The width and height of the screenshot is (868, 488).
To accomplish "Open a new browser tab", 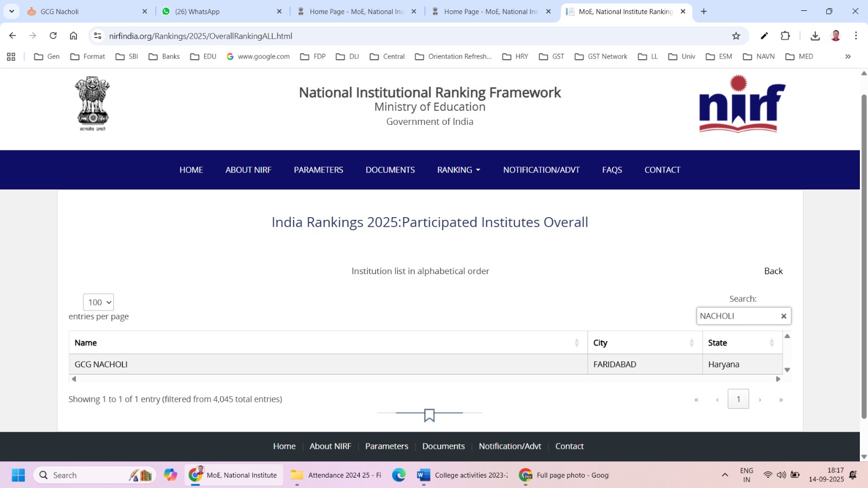I will (x=704, y=11).
